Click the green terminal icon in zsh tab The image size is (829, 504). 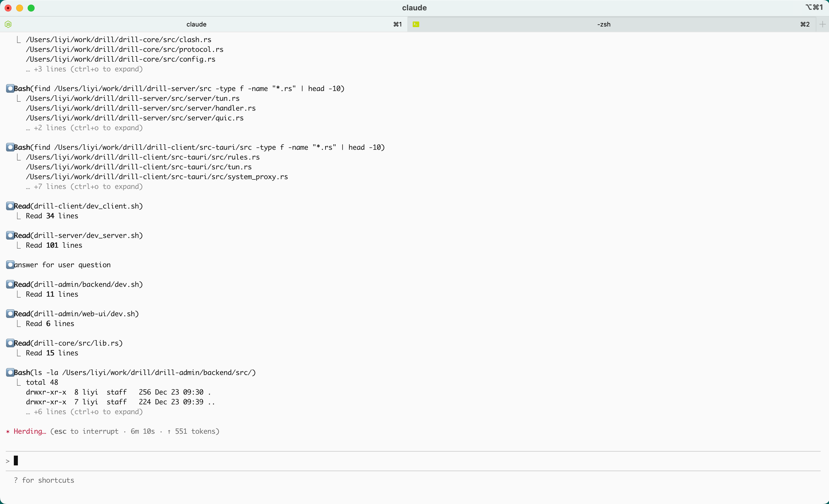[x=416, y=24]
